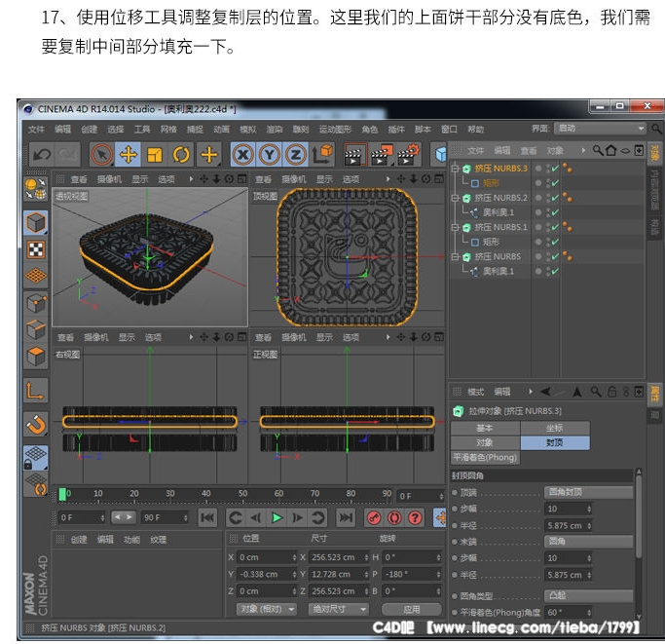Click the Play forward button
Screen dimensions: 665x644
[277, 517]
